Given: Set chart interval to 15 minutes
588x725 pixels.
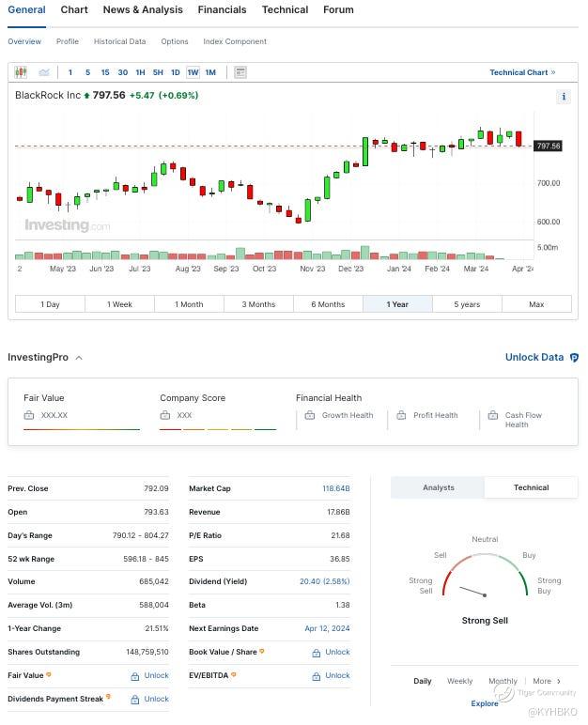Looking at the screenshot, I should pos(105,72).
